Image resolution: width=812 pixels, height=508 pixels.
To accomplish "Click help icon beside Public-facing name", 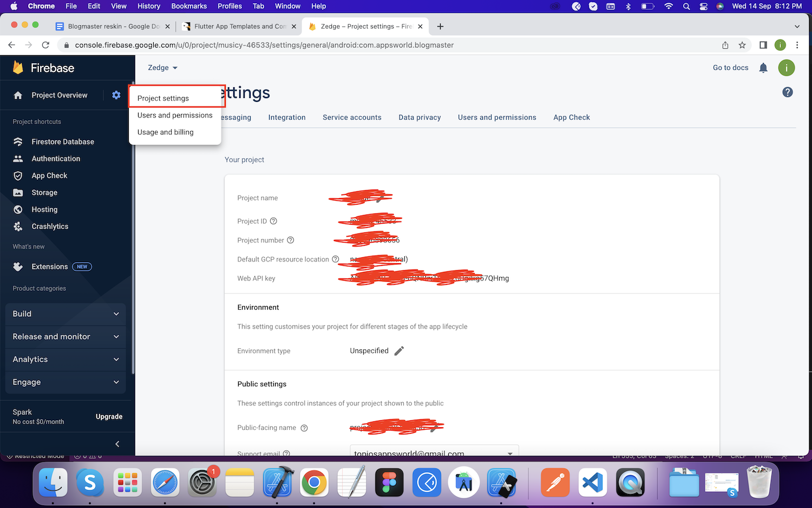I will coord(304,428).
